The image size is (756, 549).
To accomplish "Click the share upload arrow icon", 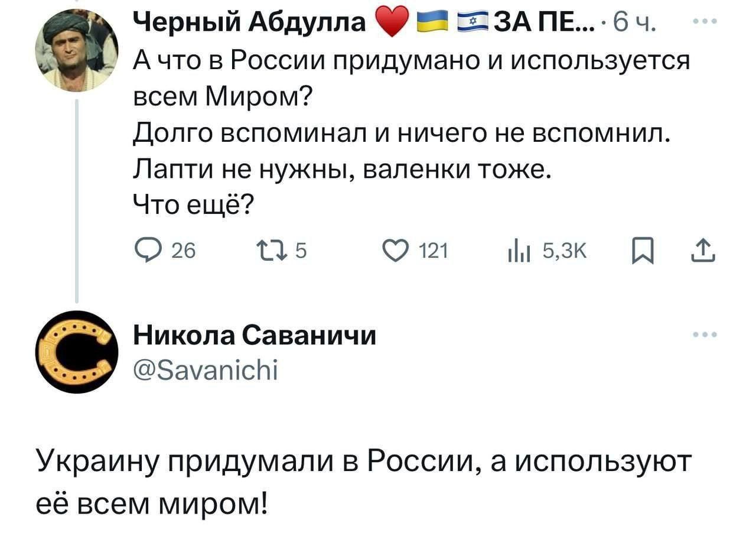I will pos(705,251).
